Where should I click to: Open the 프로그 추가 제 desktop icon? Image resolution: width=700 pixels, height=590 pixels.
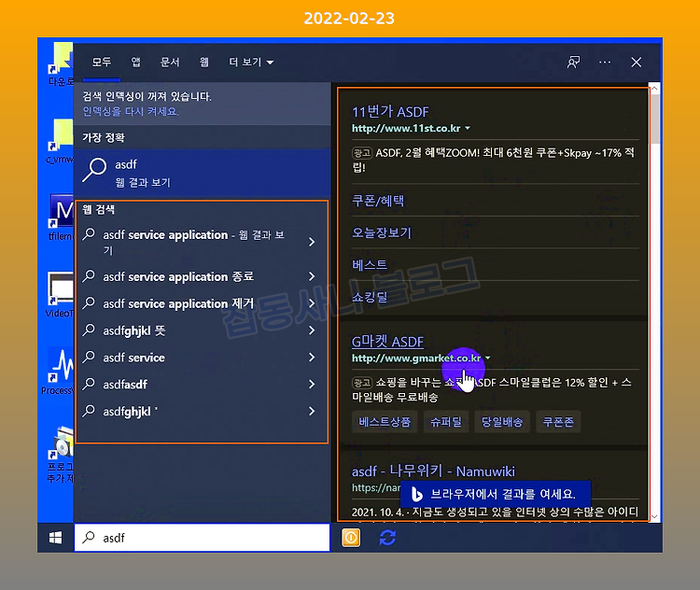tap(61, 443)
